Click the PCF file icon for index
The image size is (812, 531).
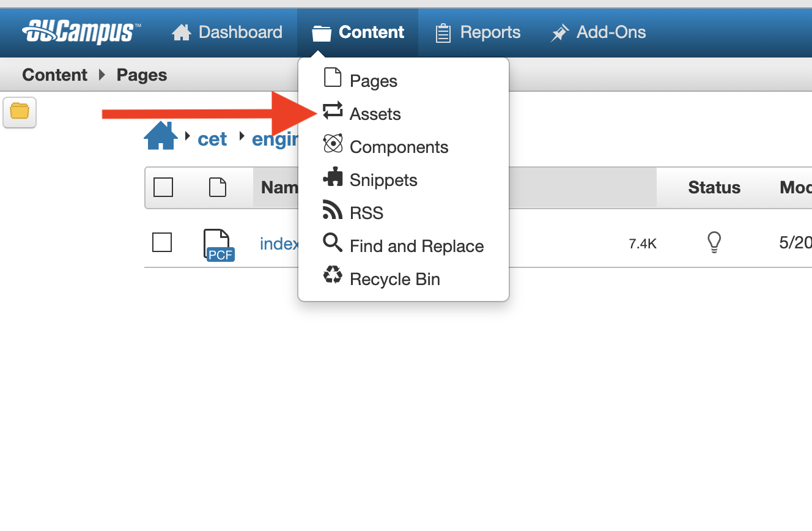(x=219, y=245)
